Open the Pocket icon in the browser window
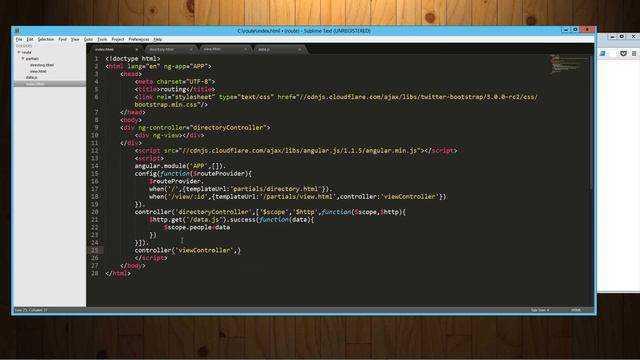This screenshot has height=360, width=640. point(623,53)
